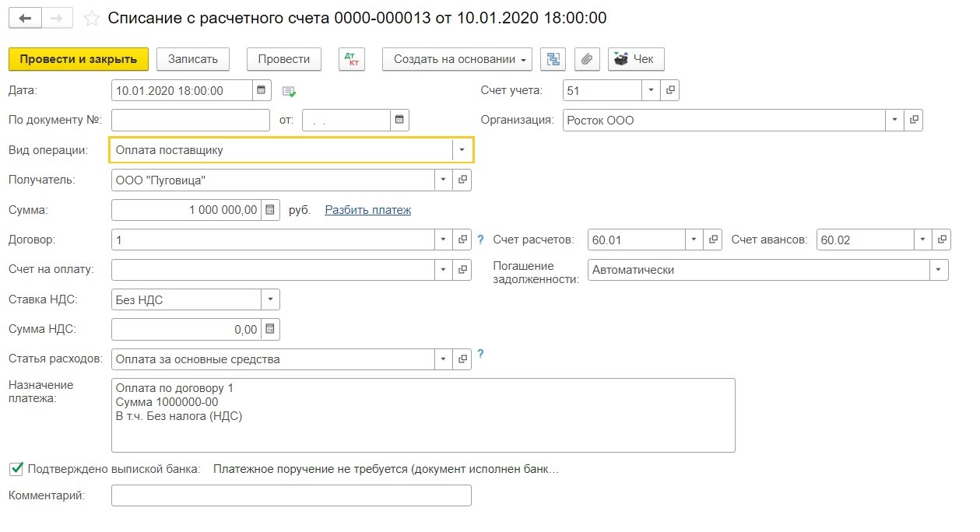The width and height of the screenshot is (980, 532).
Task: Click into the Комментарий field
Action: [292, 495]
